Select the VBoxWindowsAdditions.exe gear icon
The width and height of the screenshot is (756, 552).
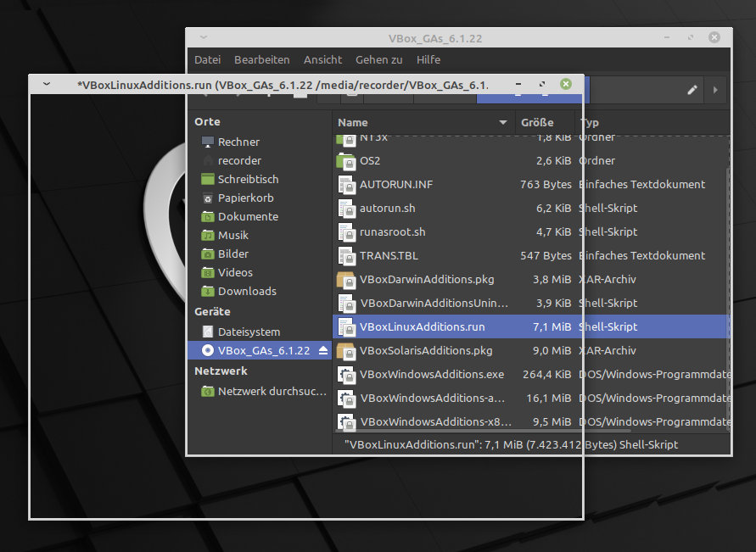[x=346, y=375]
